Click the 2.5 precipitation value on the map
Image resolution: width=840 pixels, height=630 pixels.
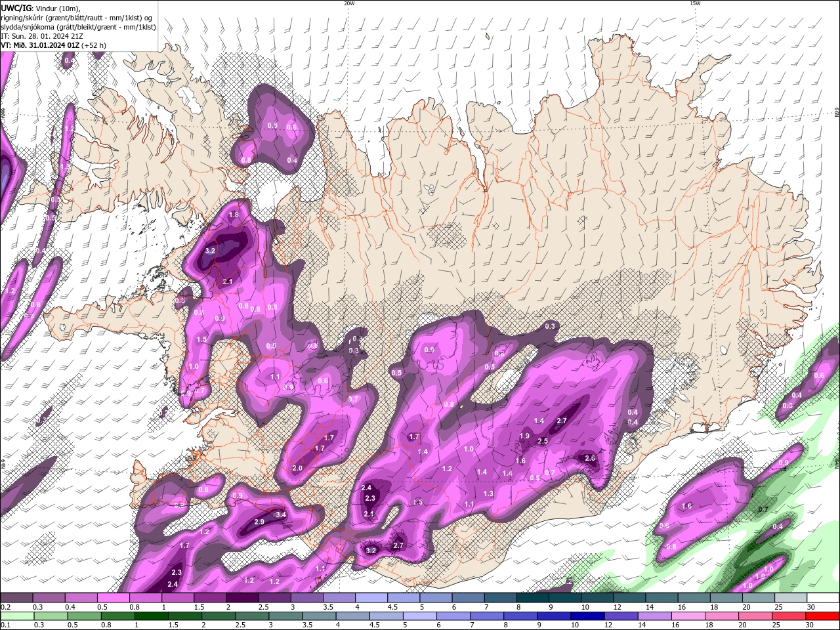[543, 441]
